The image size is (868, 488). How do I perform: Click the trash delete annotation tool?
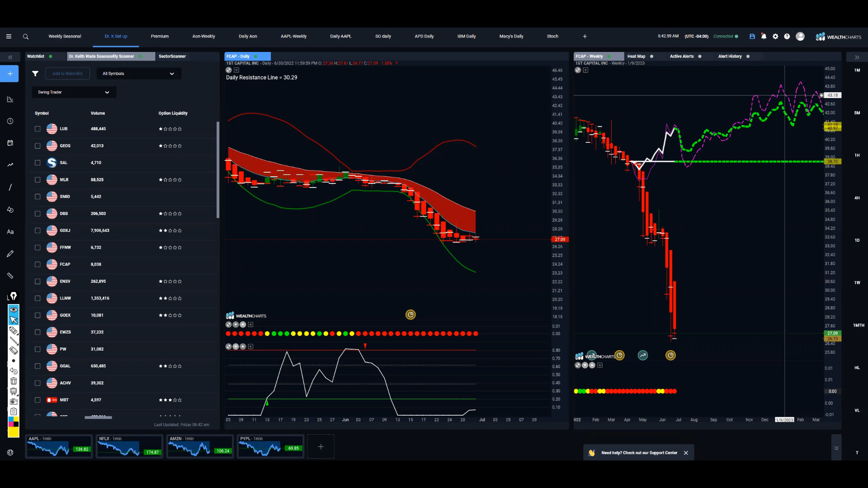pos(14,381)
